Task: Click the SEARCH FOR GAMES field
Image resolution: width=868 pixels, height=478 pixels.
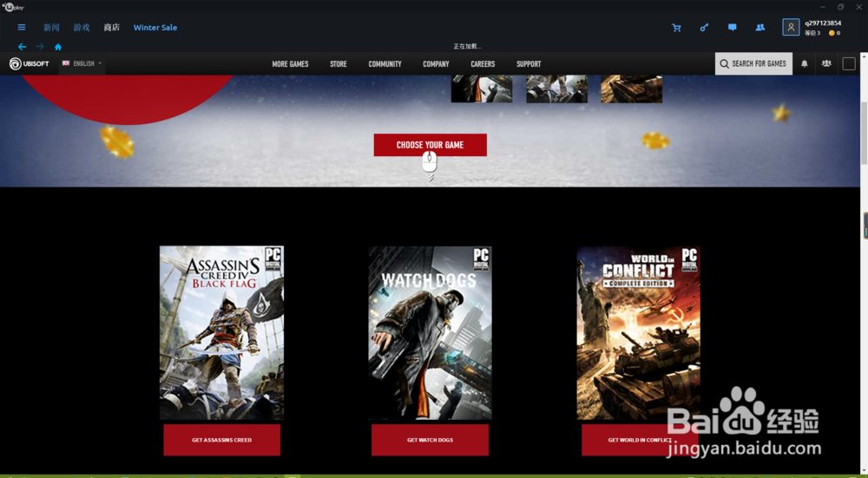Action: (753, 63)
